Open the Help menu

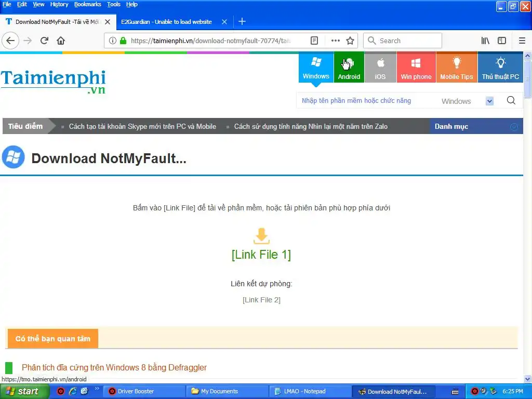pos(131,4)
